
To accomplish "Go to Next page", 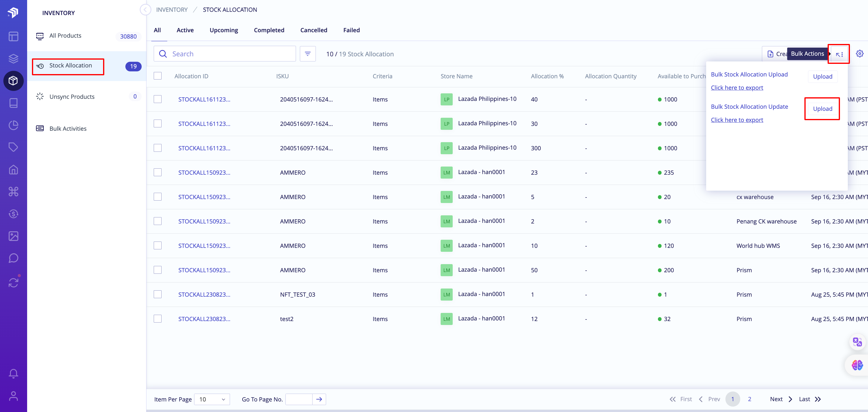I will tap(781, 399).
